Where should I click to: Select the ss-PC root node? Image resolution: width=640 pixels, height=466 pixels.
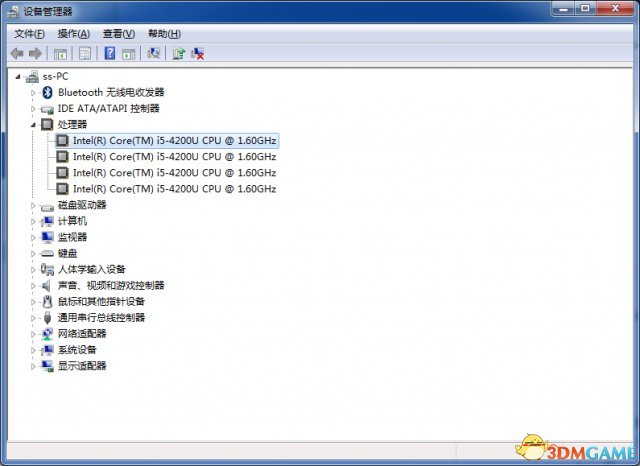(x=56, y=76)
